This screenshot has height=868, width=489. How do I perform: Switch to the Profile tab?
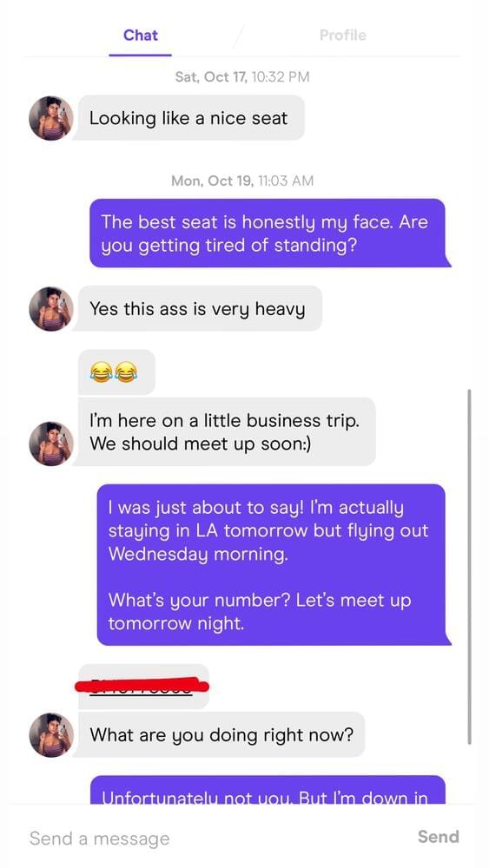[x=343, y=36]
